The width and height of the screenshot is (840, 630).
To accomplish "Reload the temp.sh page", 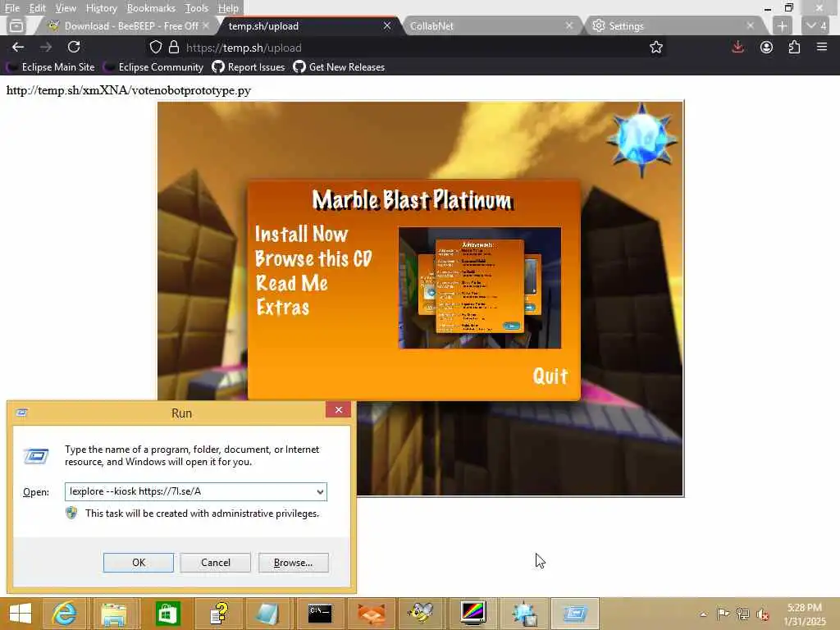I will (74, 47).
